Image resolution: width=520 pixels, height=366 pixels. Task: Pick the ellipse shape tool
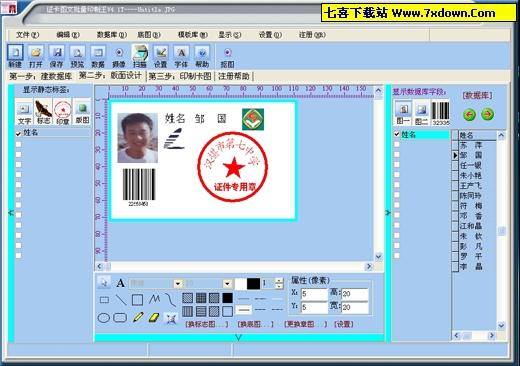point(104,318)
